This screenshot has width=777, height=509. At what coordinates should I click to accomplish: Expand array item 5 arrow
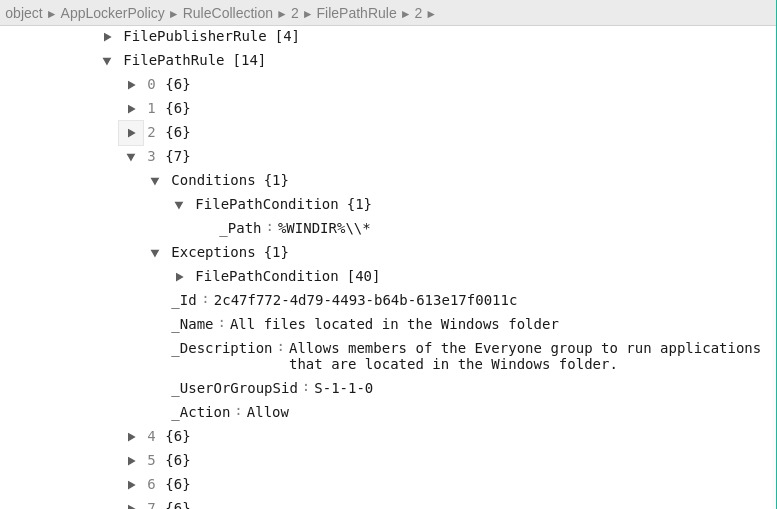coord(132,461)
